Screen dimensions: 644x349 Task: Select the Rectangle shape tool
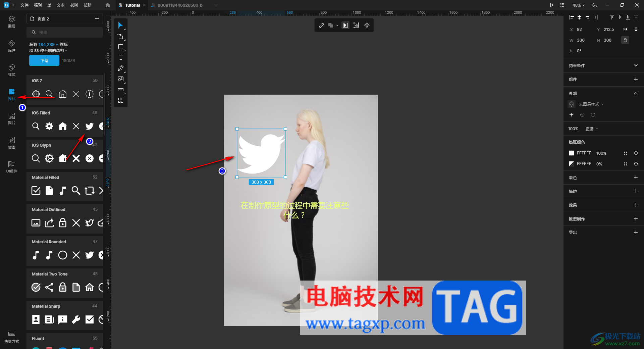pos(121,47)
